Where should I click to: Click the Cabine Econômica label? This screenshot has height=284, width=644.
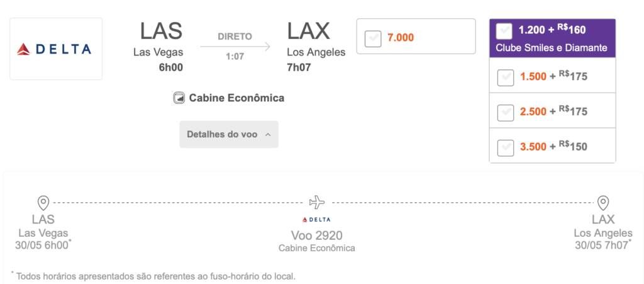pos(236,98)
